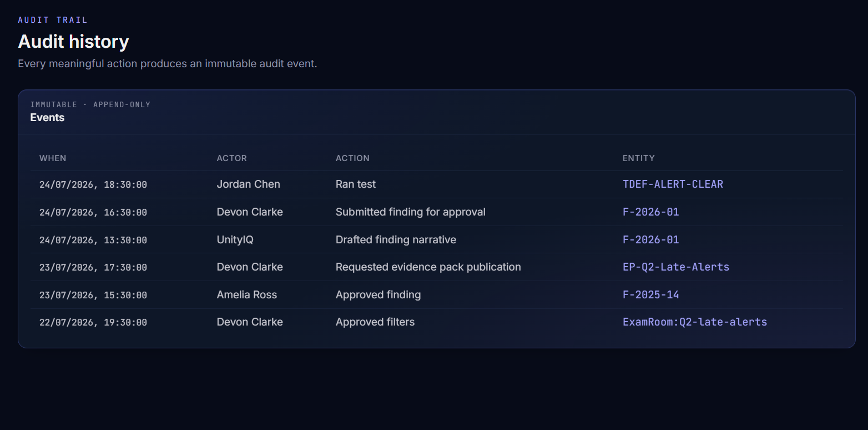Click the ENTITY column header
The height and width of the screenshot is (430, 868).
click(x=639, y=158)
